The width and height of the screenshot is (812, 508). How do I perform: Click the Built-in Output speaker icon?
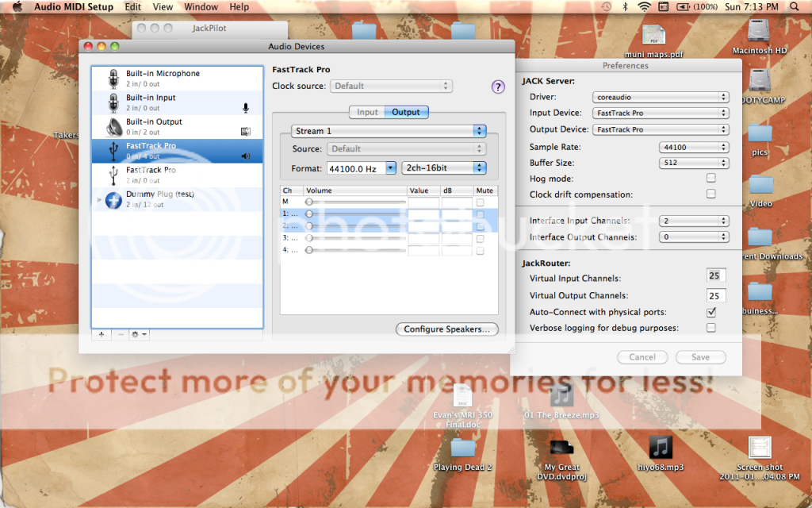pyautogui.click(x=112, y=126)
